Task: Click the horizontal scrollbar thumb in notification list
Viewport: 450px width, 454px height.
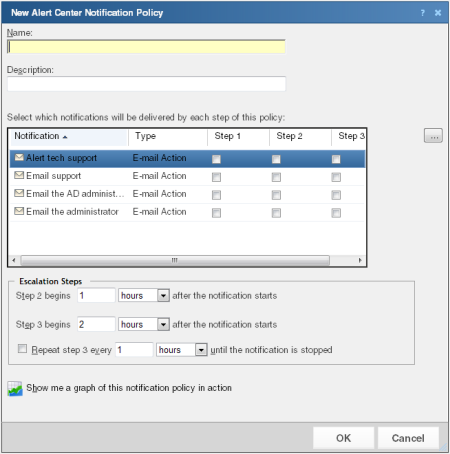Action: (175, 260)
